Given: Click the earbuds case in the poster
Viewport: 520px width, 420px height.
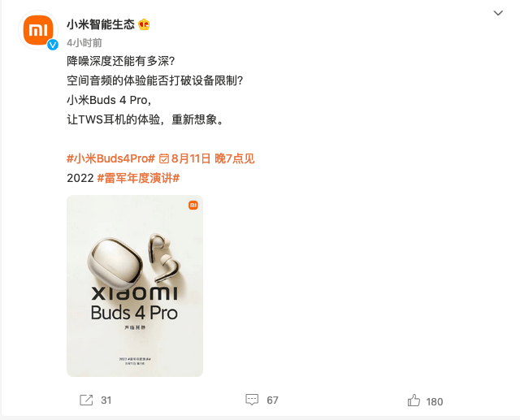Looking at the screenshot, I should click(x=115, y=262).
